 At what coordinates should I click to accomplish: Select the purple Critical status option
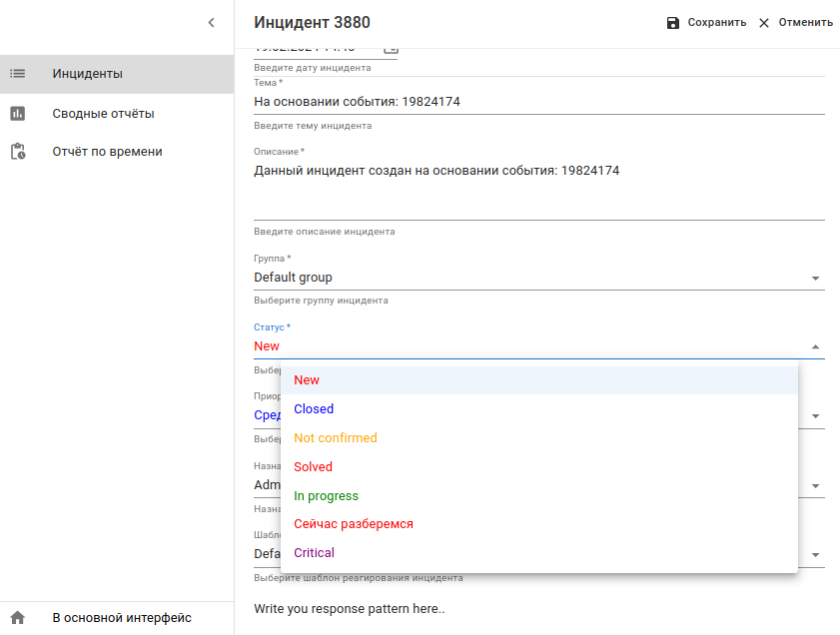(x=314, y=553)
